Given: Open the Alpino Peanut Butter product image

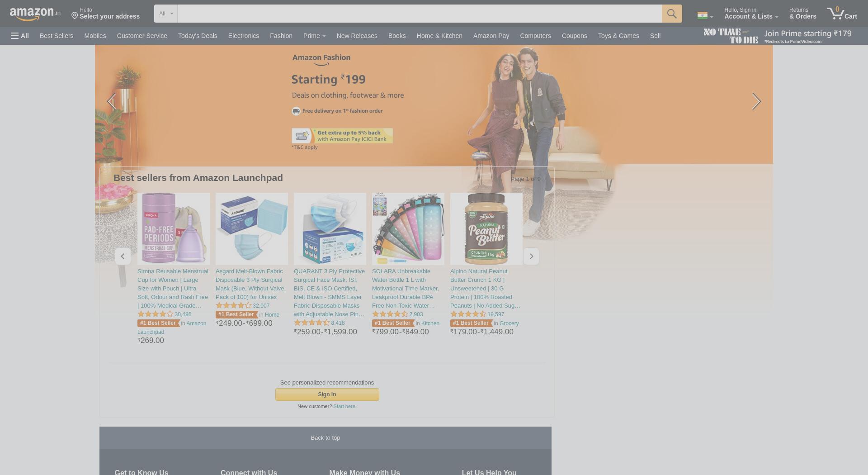Looking at the screenshot, I should point(486,229).
